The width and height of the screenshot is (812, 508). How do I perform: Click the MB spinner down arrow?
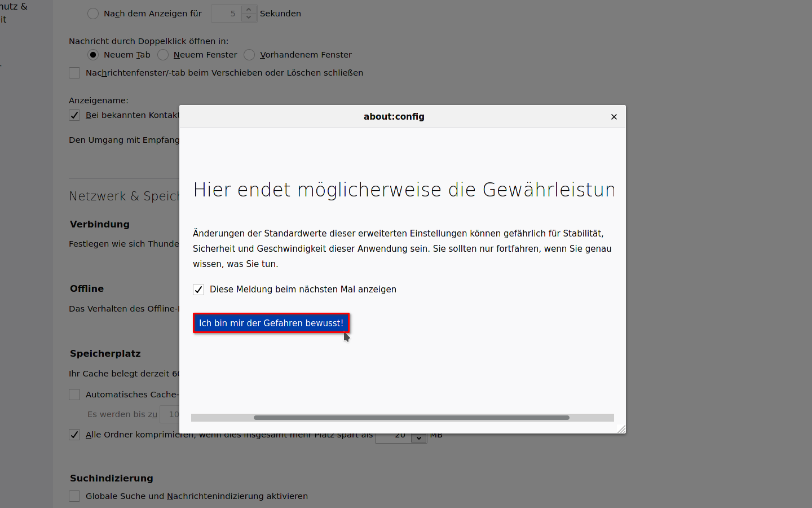[419, 439]
